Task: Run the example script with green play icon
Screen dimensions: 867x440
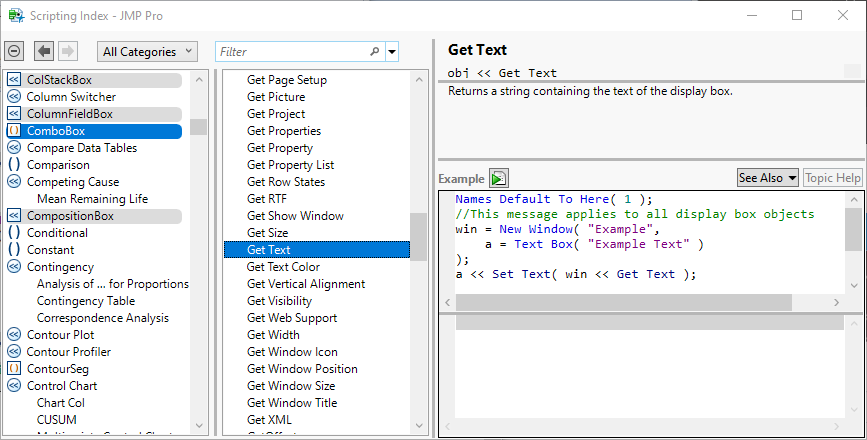Action: click(x=498, y=178)
